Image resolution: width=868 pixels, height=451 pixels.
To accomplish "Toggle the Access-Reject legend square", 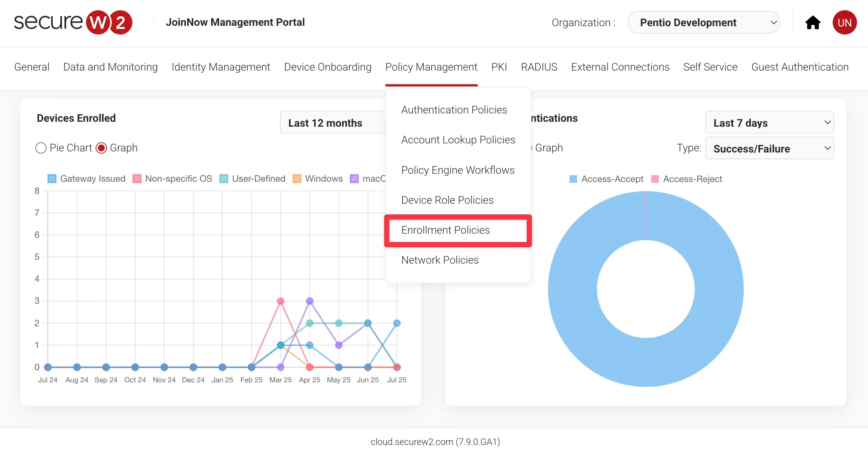I will pyautogui.click(x=655, y=179).
